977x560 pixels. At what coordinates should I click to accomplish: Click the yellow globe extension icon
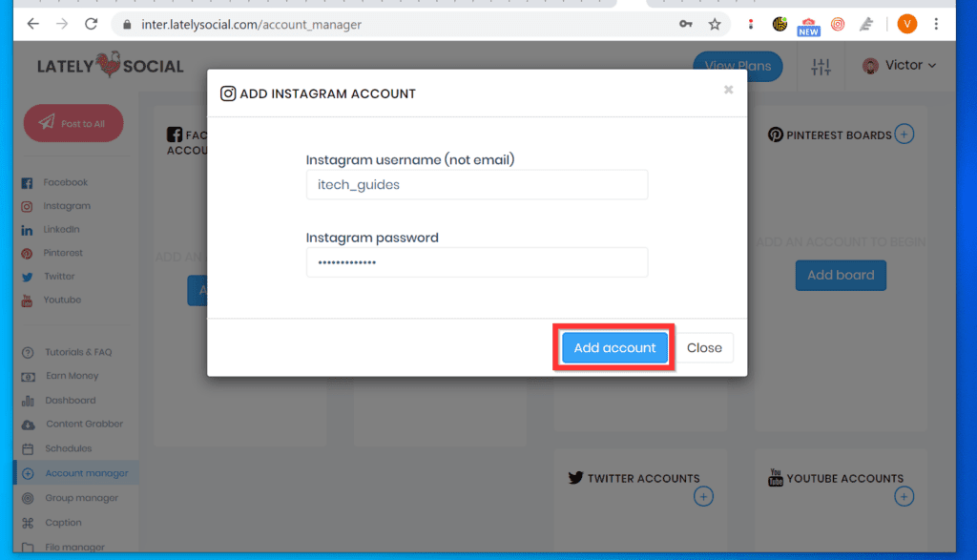[x=780, y=24]
